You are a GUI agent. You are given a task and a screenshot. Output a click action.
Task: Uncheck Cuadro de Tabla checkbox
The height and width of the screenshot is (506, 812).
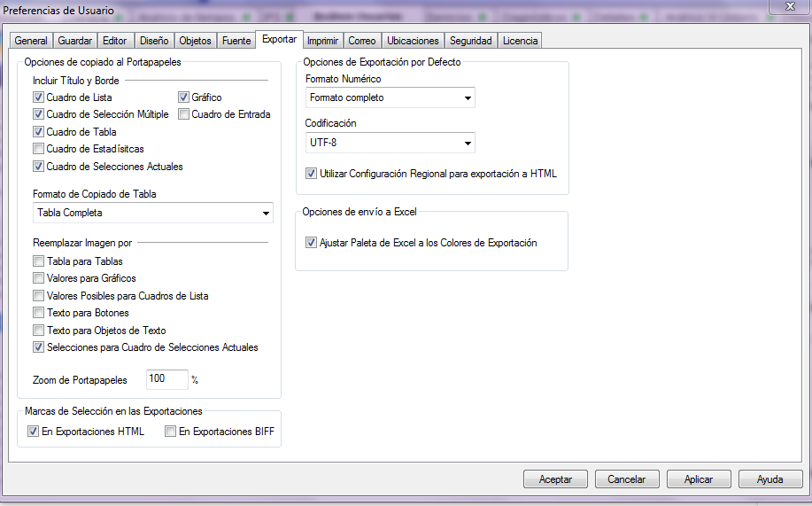click(x=38, y=132)
